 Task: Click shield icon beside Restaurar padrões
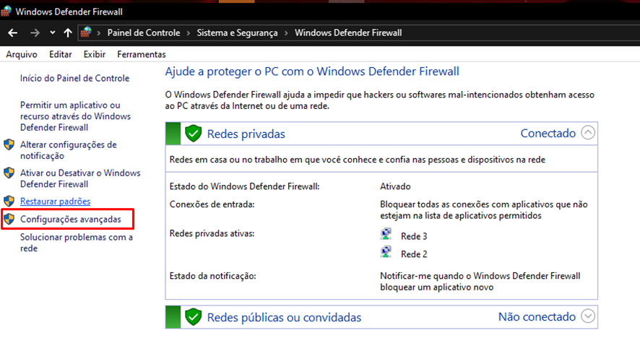9,201
